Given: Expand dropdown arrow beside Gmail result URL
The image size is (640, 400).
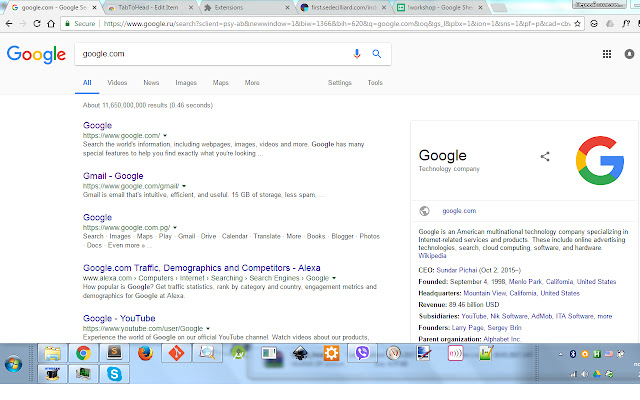Looking at the screenshot, I should pos(185,186).
